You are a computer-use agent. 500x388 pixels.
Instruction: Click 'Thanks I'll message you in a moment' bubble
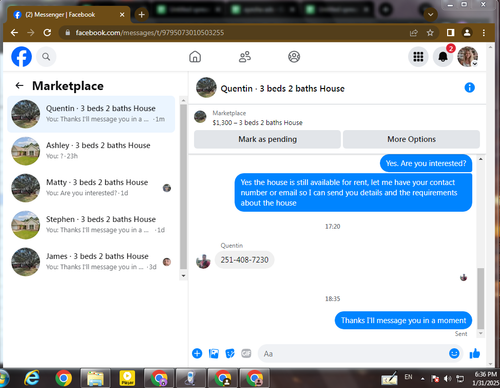pos(403,320)
